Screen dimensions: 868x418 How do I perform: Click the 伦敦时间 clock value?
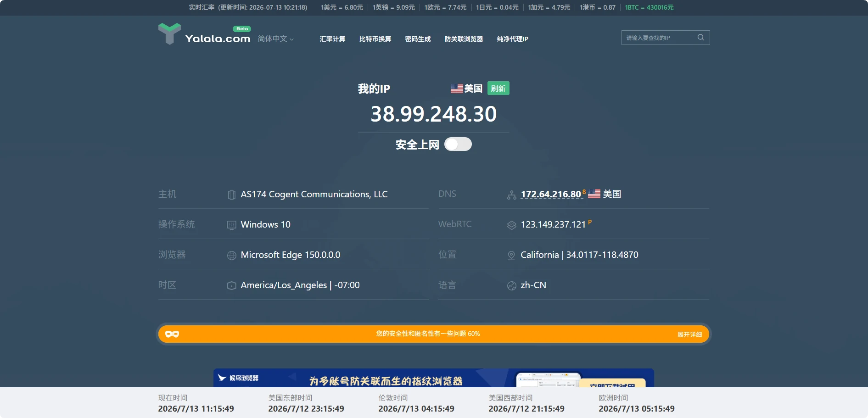pyautogui.click(x=416, y=408)
